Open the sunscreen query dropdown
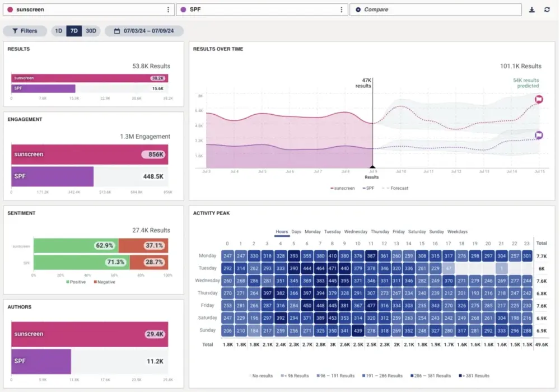This screenshot has width=560, height=392. (x=90, y=9)
